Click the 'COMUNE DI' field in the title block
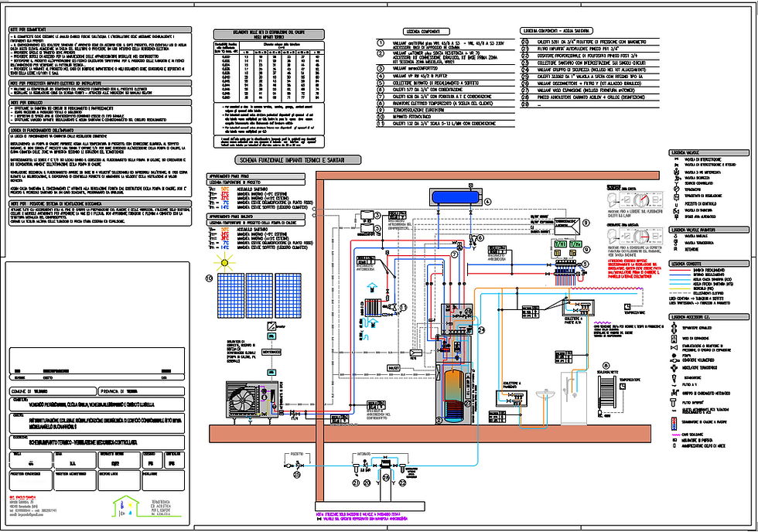Image resolution: width=758 pixels, height=532 pixels. (53, 391)
